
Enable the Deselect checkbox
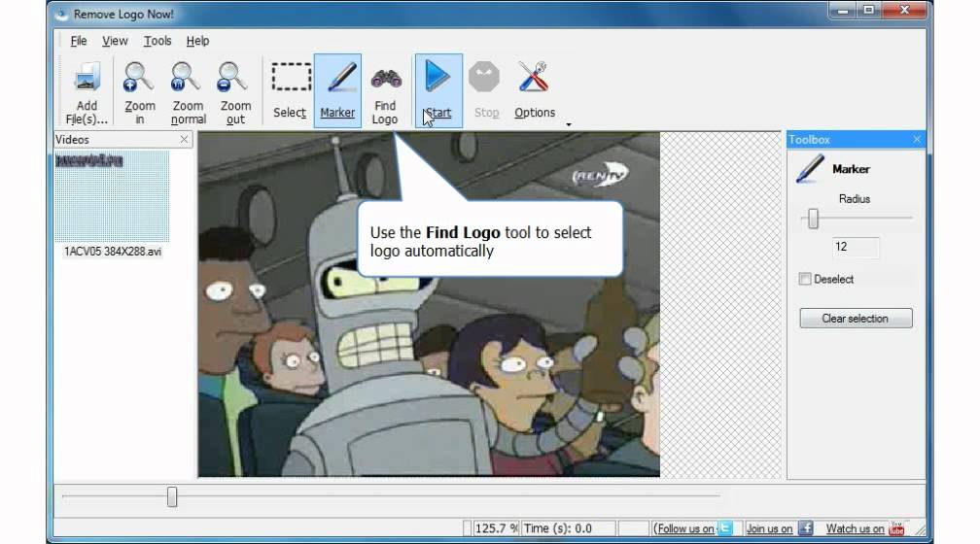[805, 279]
